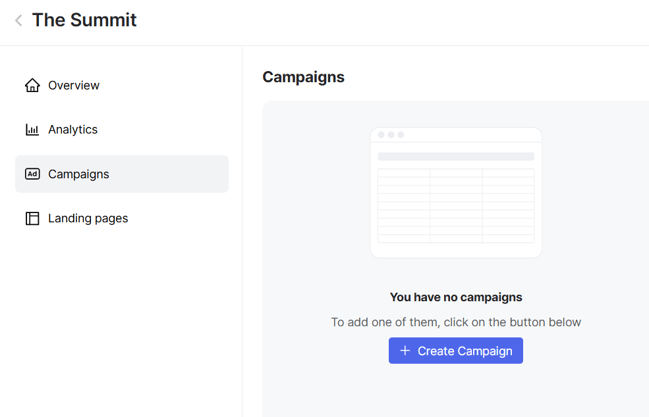Image resolution: width=649 pixels, height=417 pixels.
Task: Click the home icon next to Overview
Action: [32, 85]
